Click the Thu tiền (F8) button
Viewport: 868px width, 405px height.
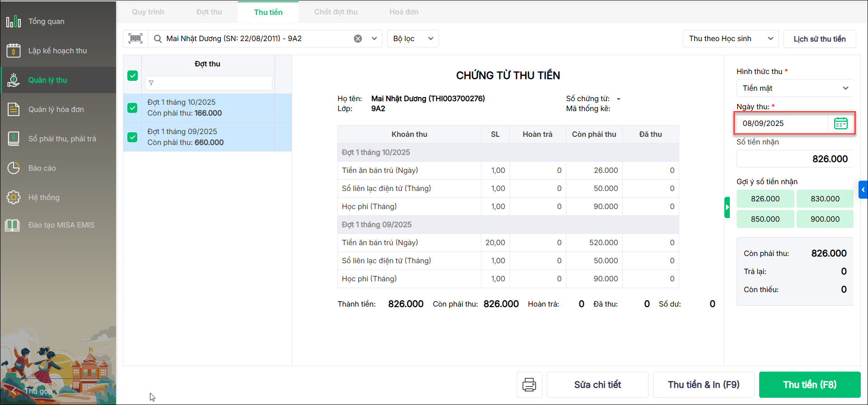click(x=809, y=385)
